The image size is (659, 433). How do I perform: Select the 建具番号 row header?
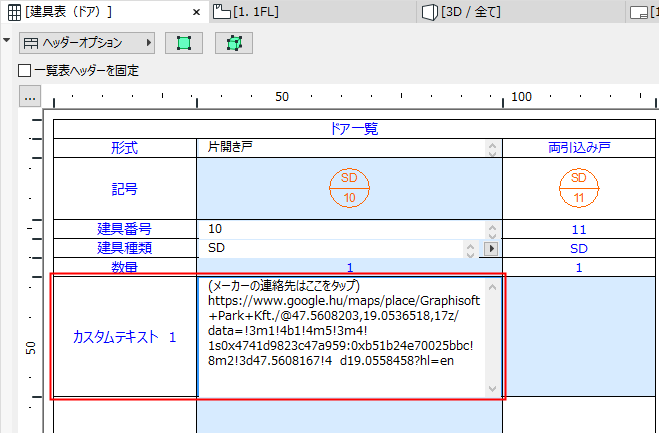click(x=125, y=229)
